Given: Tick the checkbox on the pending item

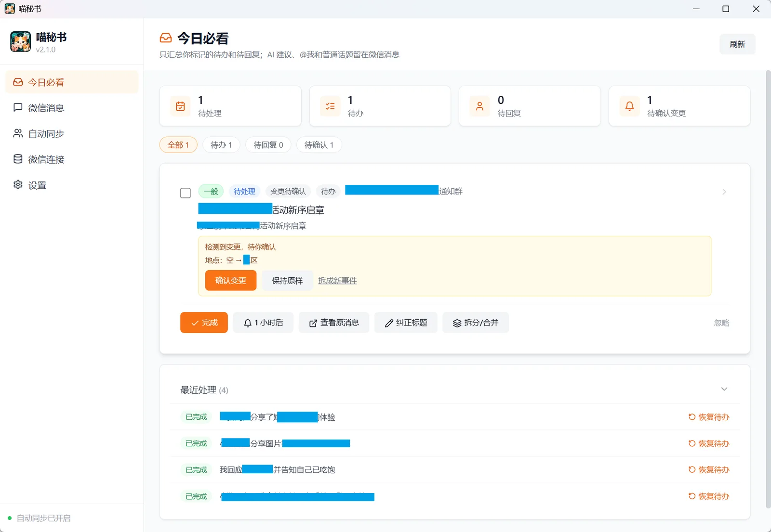Looking at the screenshot, I should [x=186, y=193].
